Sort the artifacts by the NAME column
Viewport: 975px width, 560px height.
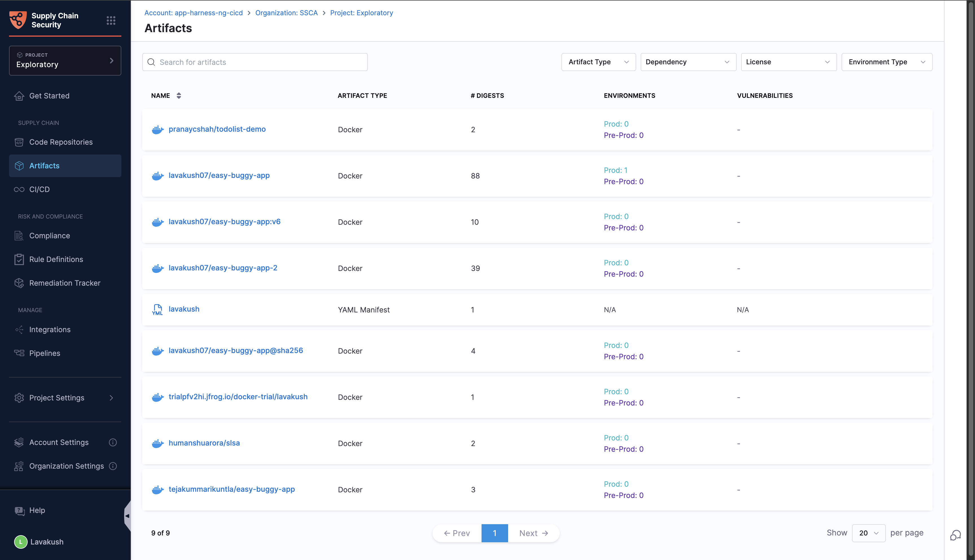point(179,96)
